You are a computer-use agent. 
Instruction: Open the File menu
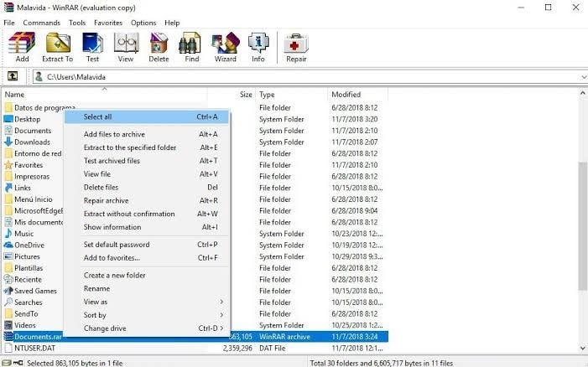9,23
